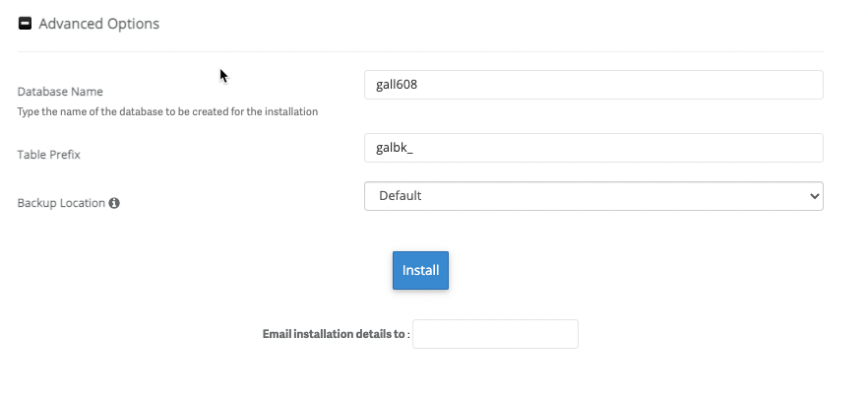Screen dimensions: 868x403
Task: Focus the Database Name input field
Action: pyautogui.click(x=592, y=85)
